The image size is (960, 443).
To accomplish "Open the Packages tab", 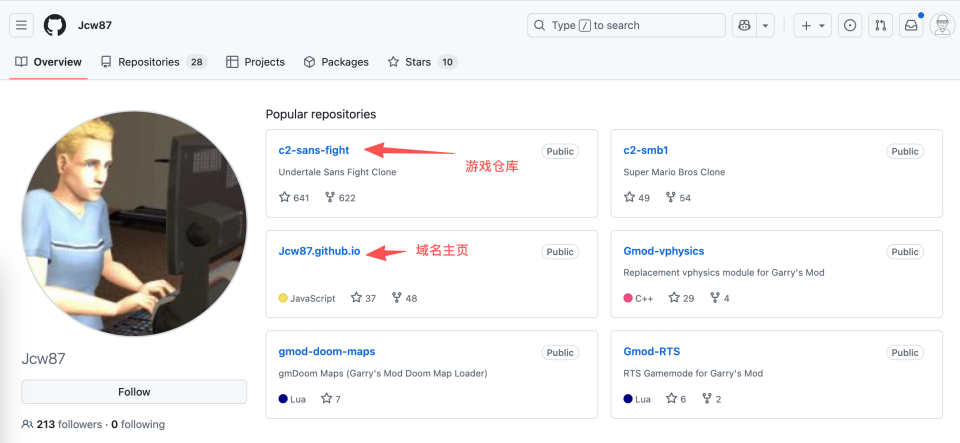I will point(336,62).
